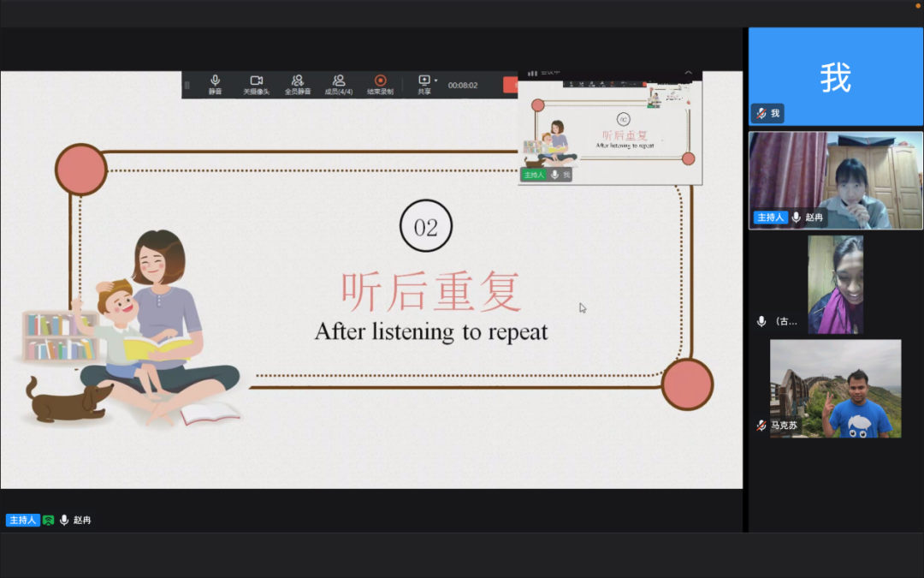Screen dimensions: 924x578
Task: Expand the dropdown arrow beside 共享
Action: pyautogui.click(x=435, y=80)
